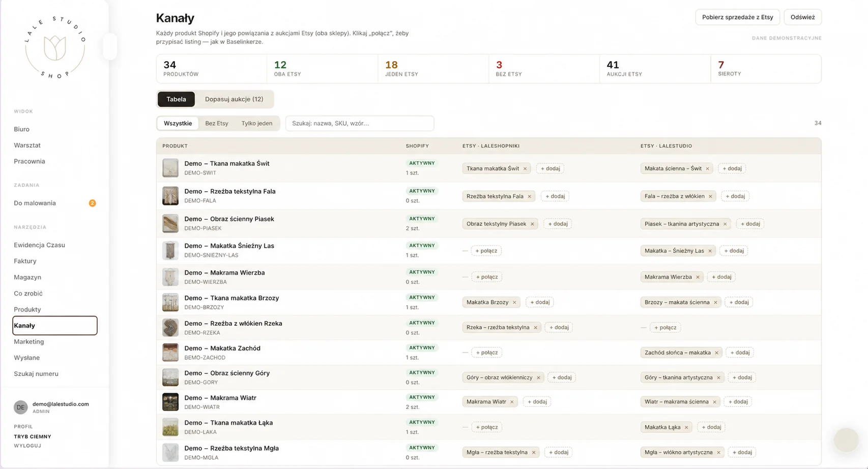Screen dimensions: 868x469
Task: Click the Odśwież button
Action: pos(802,17)
